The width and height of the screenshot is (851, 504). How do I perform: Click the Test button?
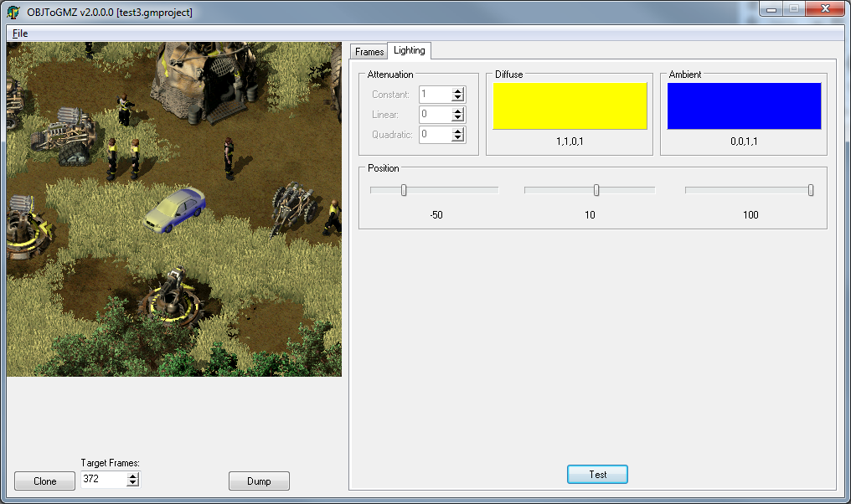[x=597, y=474]
